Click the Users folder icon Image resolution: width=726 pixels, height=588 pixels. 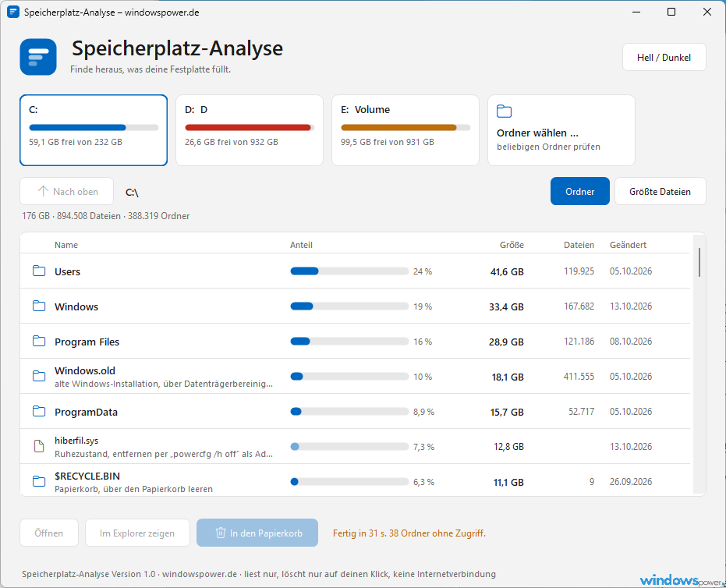click(39, 271)
